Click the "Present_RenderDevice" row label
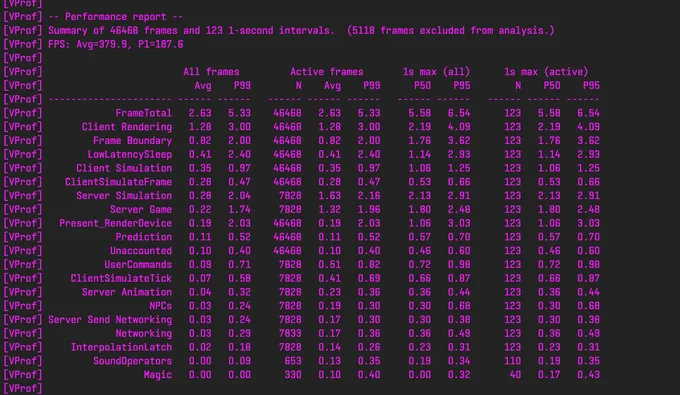 click(115, 223)
